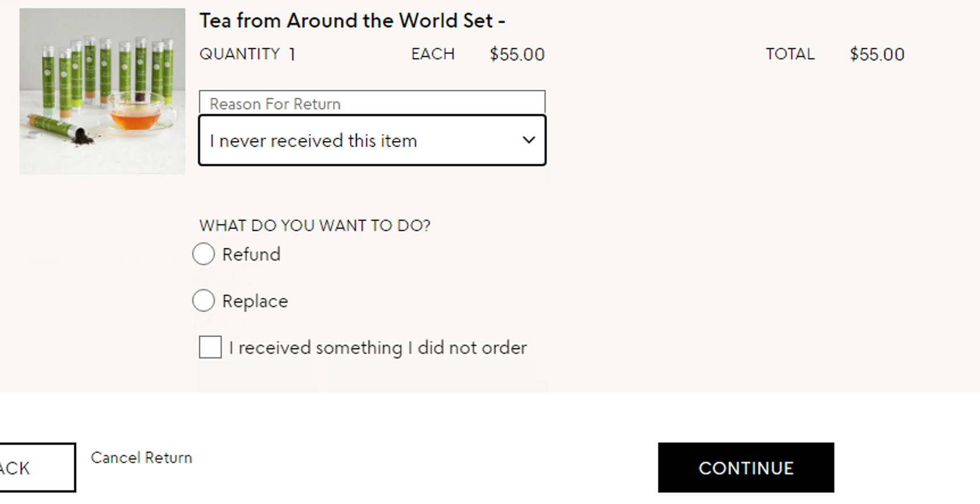Click the QUANTITY label
This screenshot has height=504, width=980.
(x=239, y=54)
